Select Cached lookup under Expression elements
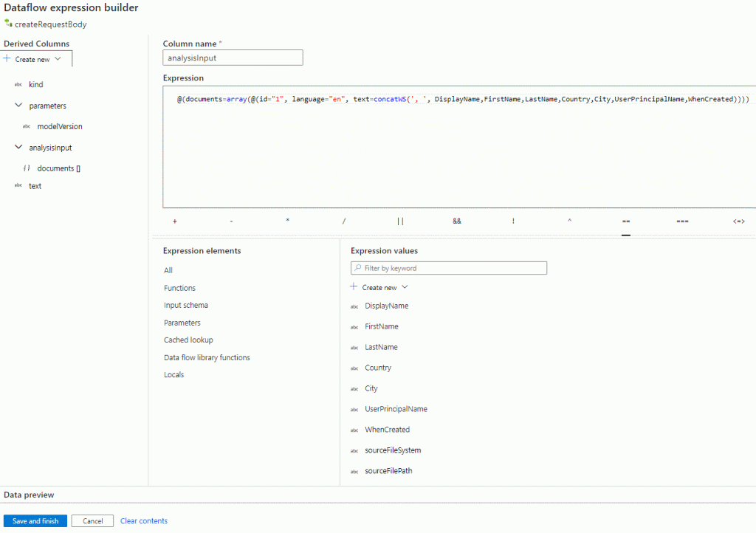This screenshot has width=756, height=533. pyautogui.click(x=188, y=340)
